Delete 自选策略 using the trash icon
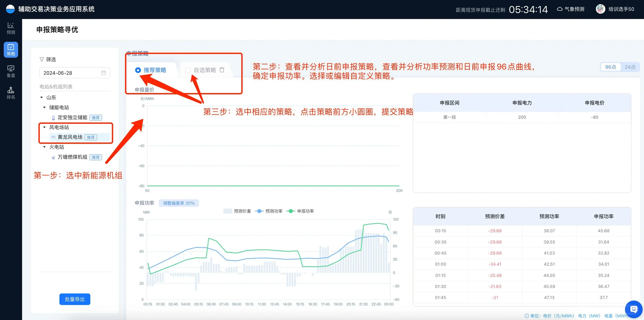This screenshot has width=644, height=320. tap(222, 70)
